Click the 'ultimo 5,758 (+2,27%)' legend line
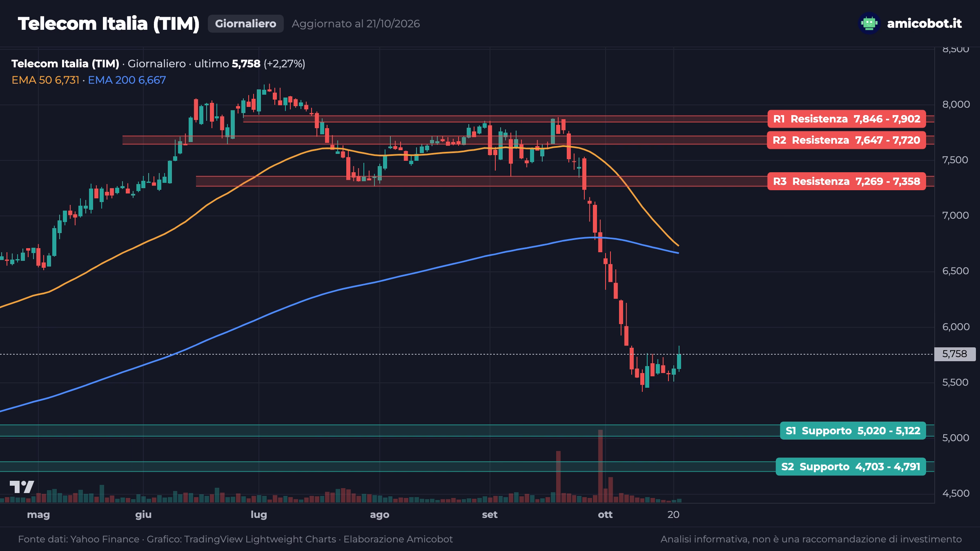 (250, 64)
